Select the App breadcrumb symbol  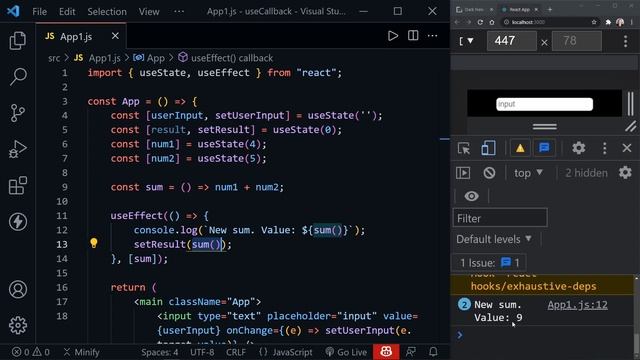156,58
